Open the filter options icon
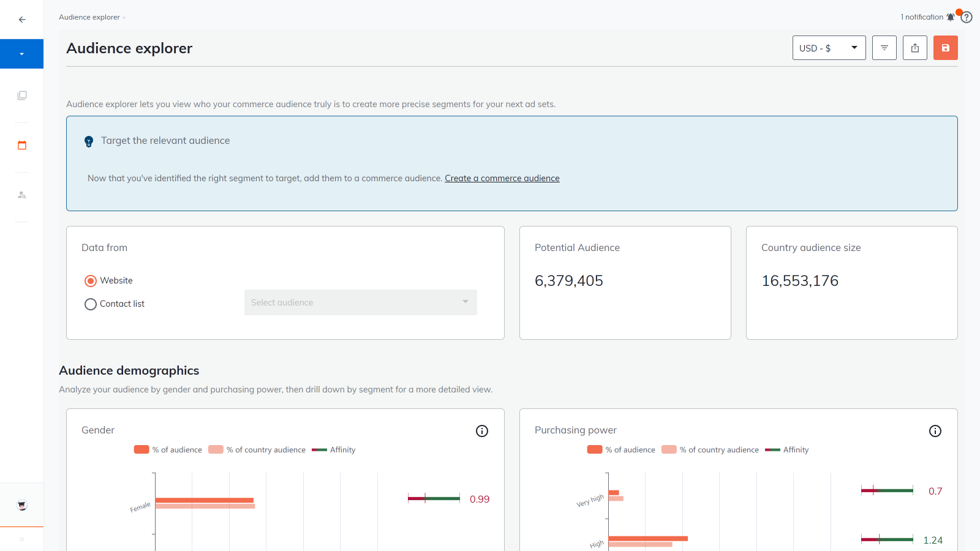980x551 pixels. pos(884,48)
